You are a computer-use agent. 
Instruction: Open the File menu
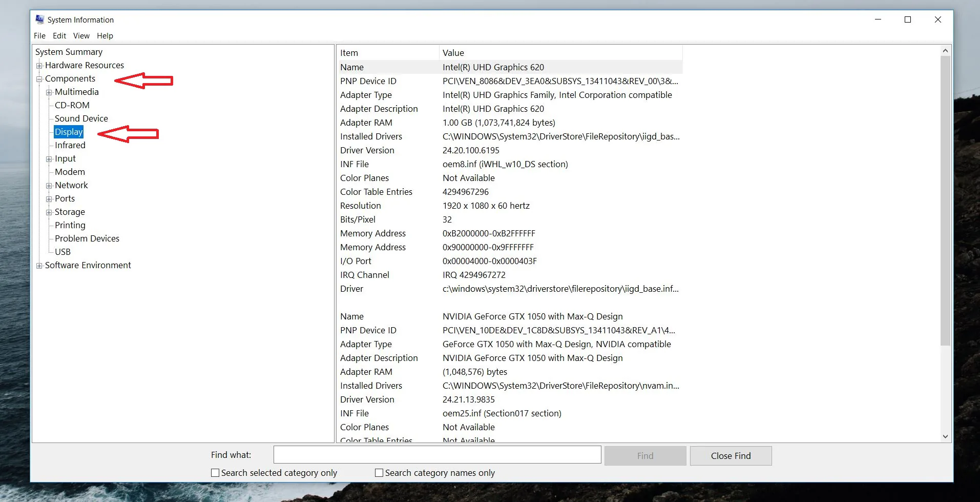[39, 36]
